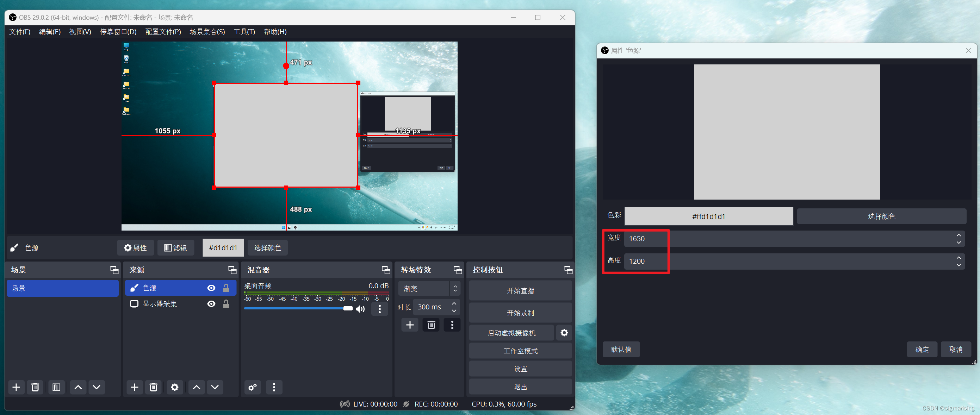Hide the 显示器采集 source with eye icon

(211, 304)
